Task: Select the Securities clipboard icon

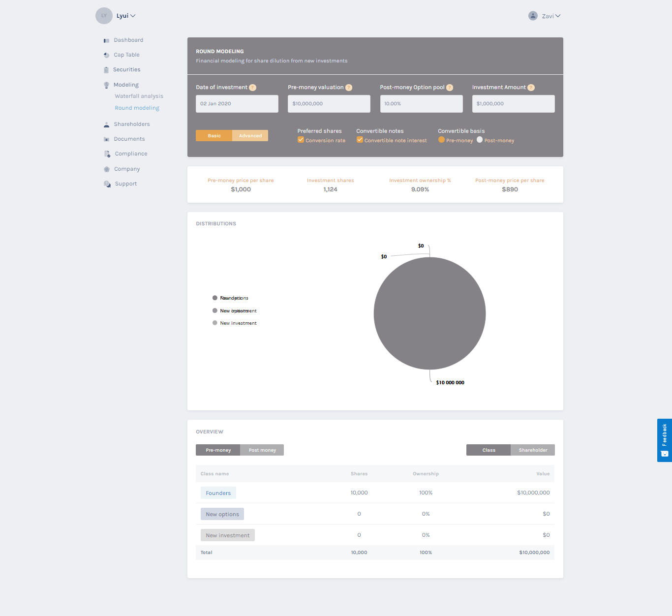Action: tap(106, 70)
